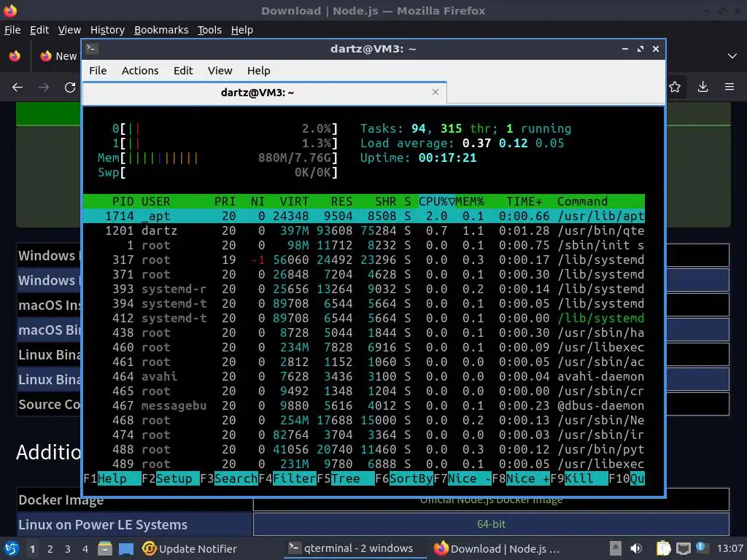Select process 317 root row

364,260
